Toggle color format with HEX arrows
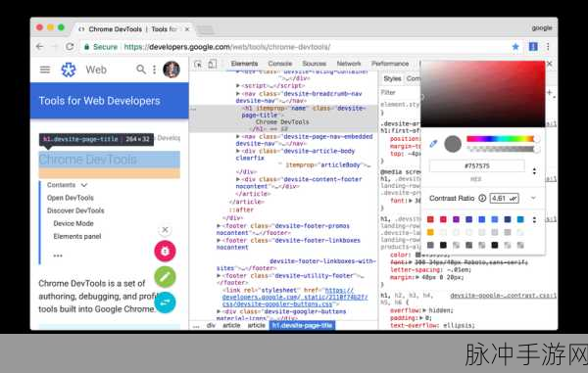588x373 pixels. [534, 171]
